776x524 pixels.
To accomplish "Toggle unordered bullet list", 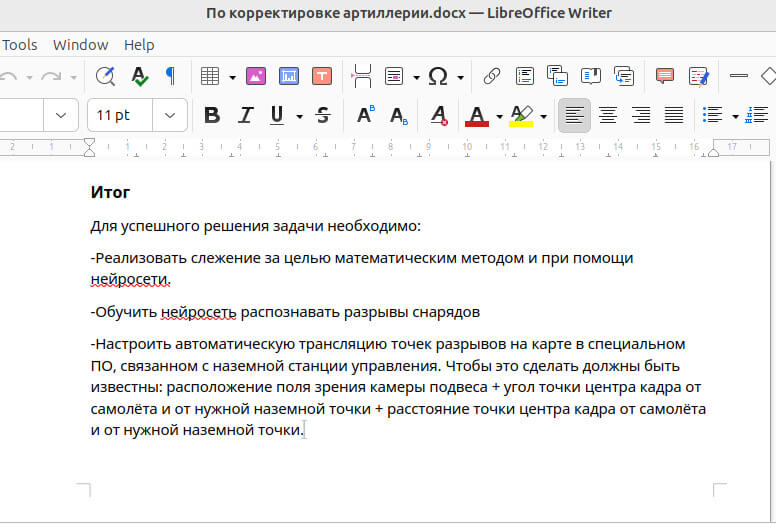I will [713, 115].
